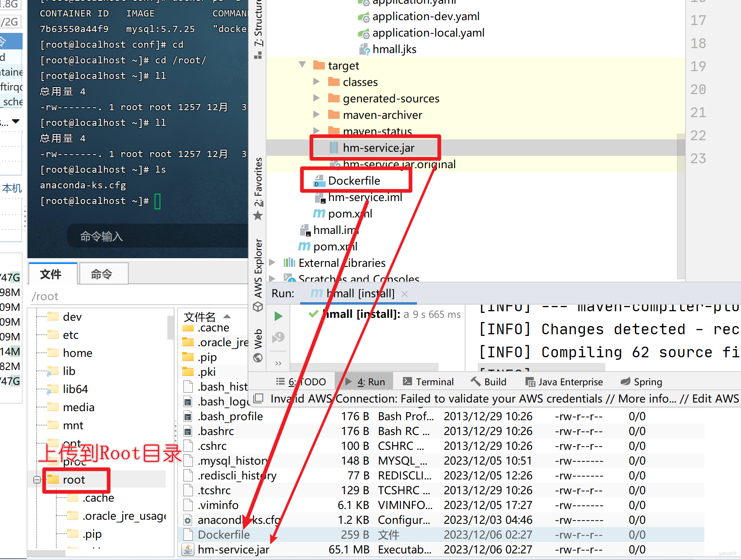Select media folder in remote tree
This screenshot has width=741, height=560.
(x=71, y=407)
